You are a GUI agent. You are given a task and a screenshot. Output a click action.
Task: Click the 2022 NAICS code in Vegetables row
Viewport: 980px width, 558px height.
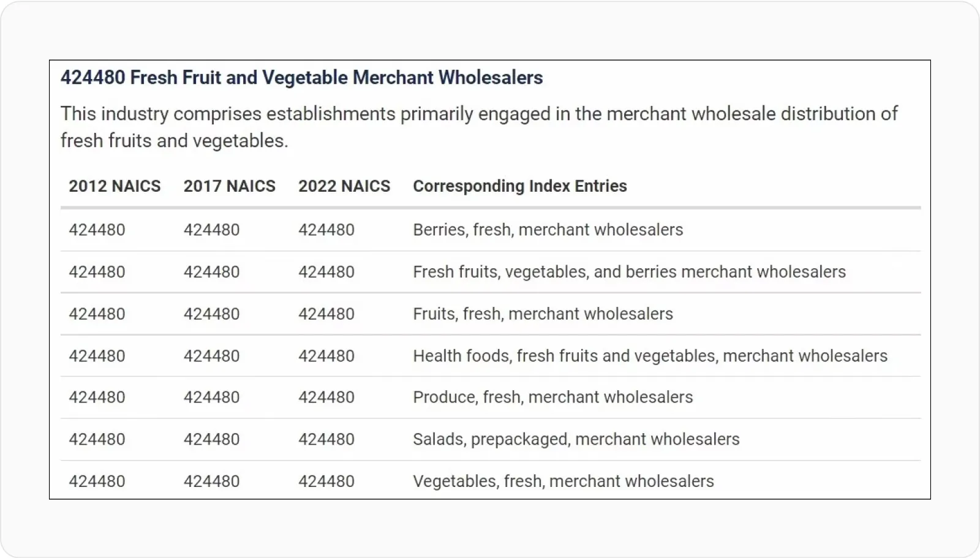tap(326, 481)
